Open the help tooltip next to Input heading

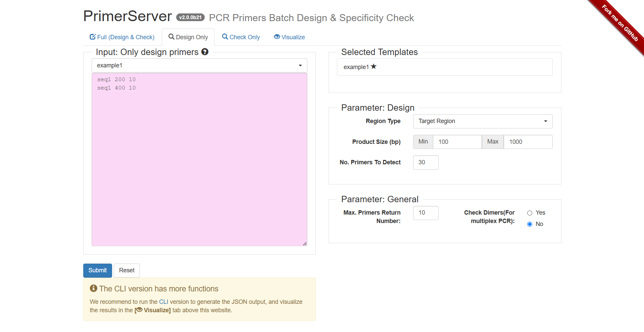click(x=205, y=52)
